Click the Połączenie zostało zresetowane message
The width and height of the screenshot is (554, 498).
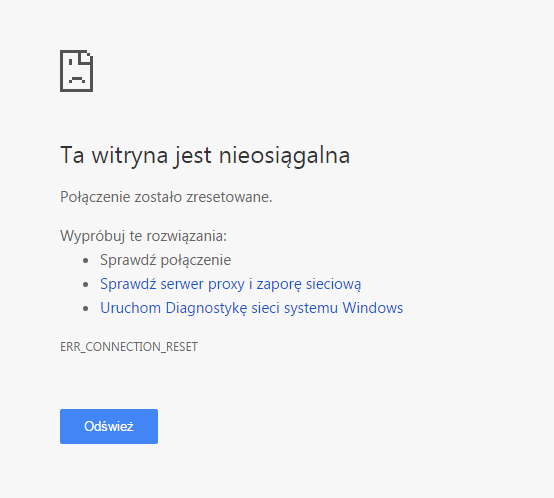(x=166, y=197)
